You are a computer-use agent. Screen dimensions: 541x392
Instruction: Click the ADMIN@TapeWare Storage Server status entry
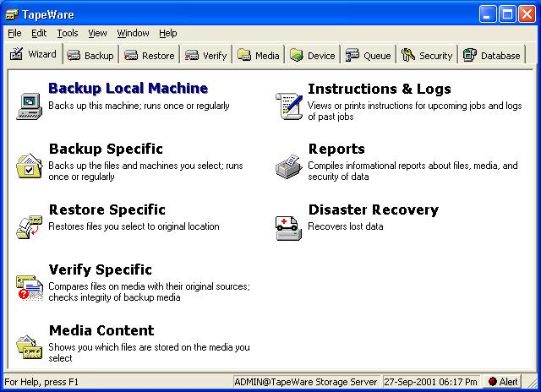306,382
